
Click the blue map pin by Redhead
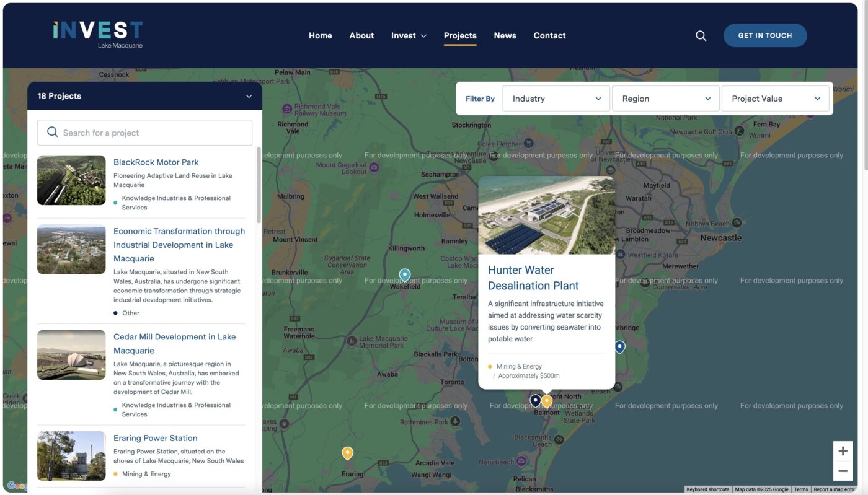click(x=619, y=347)
